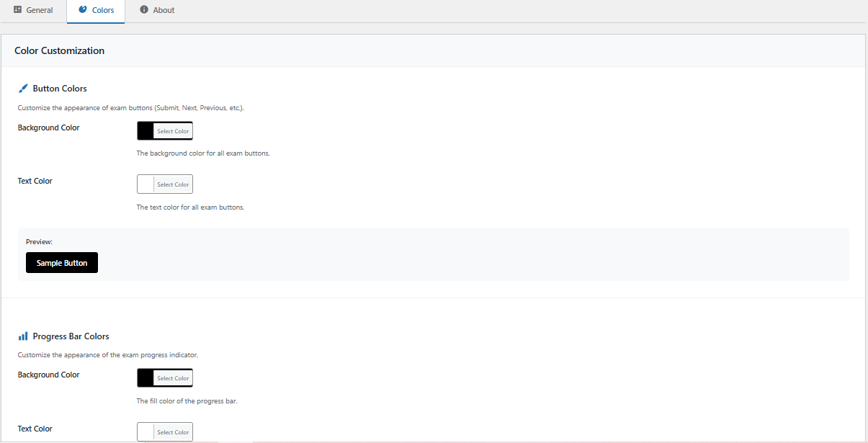Click the About tab info icon
Screen dimensions: 868x443
[x=144, y=10]
